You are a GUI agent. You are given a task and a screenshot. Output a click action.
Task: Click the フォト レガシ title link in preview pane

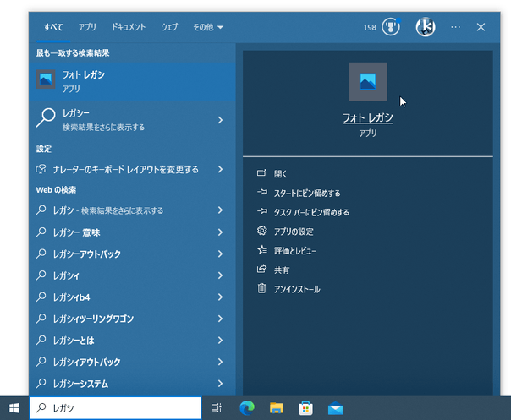[x=368, y=117]
